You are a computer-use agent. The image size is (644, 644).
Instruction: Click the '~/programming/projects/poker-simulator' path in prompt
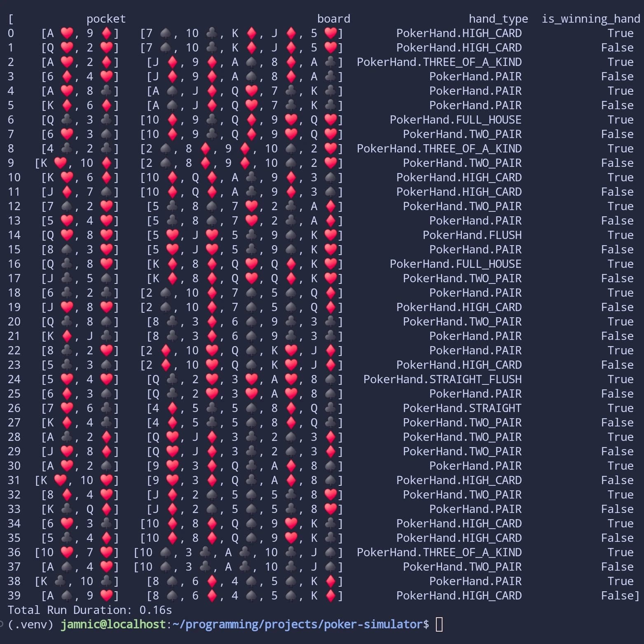point(297,625)
